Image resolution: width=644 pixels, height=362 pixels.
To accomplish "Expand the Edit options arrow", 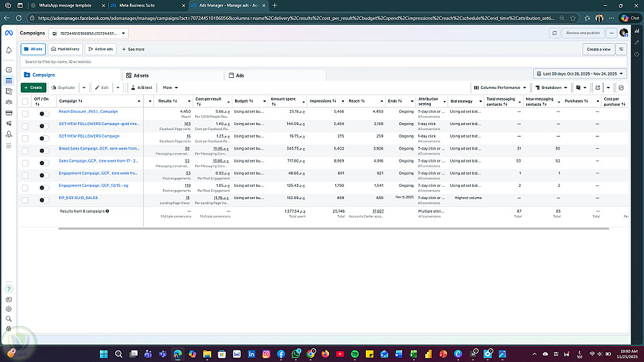I will (118, 88).
